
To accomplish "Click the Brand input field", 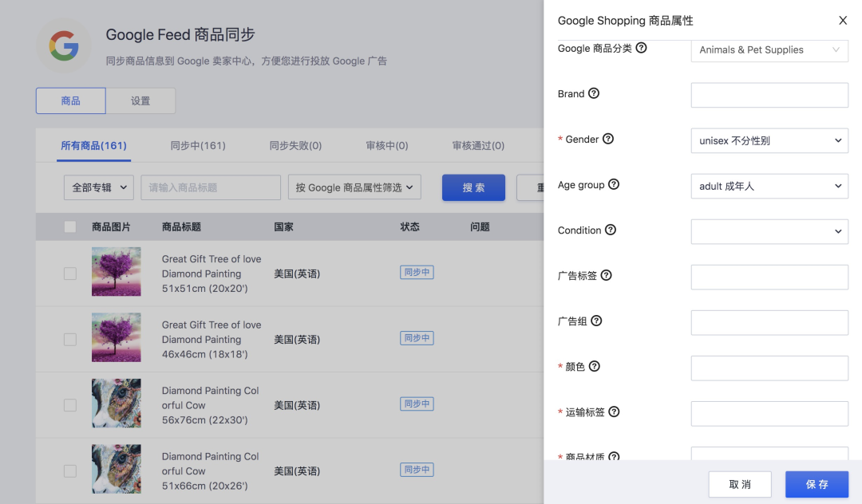I will pos(769,95).
